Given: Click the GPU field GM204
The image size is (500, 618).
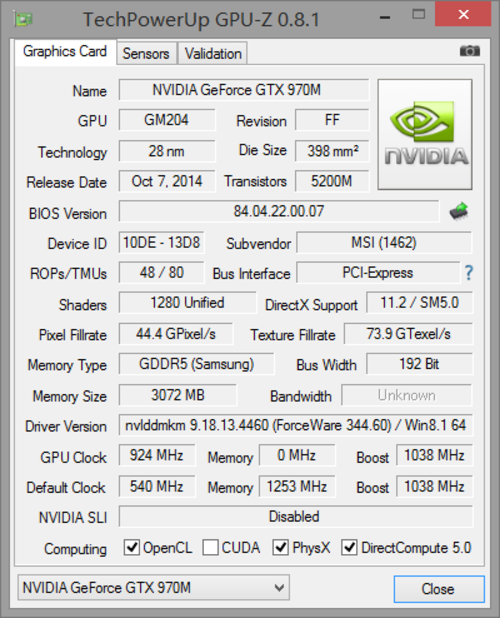Looking at the screenshot, I should (x=167, y=120).
